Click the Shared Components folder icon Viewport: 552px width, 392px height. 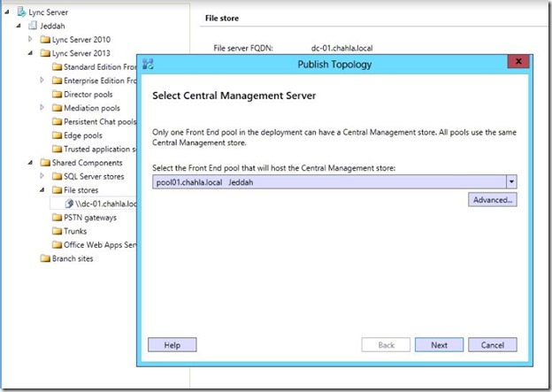tap(45, 162)
